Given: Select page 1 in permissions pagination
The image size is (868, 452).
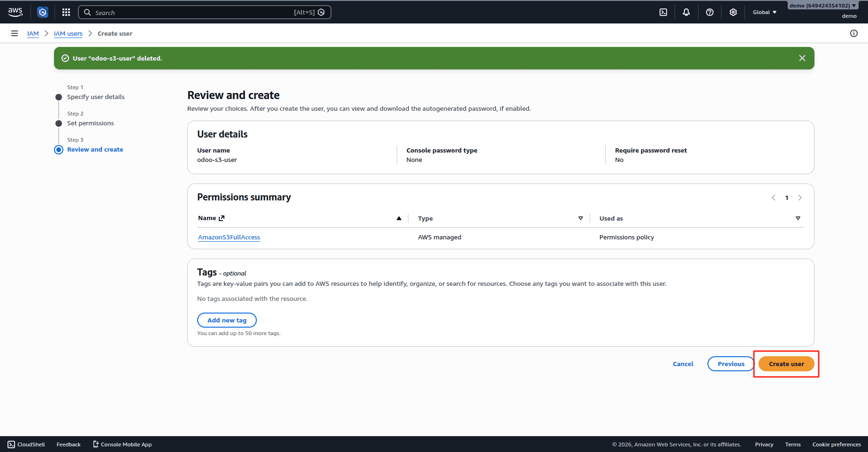Looking at the screenshot, I should [787, 198].
